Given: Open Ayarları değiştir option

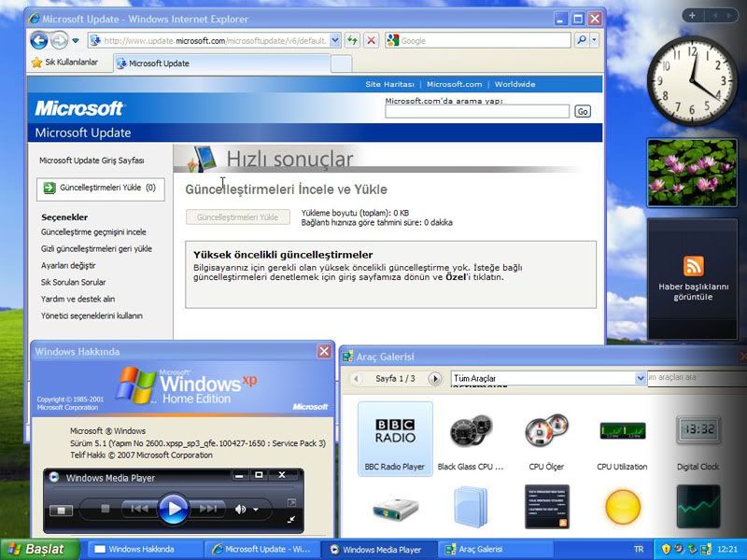Looking at the screenshot, I should pos(68,266).
